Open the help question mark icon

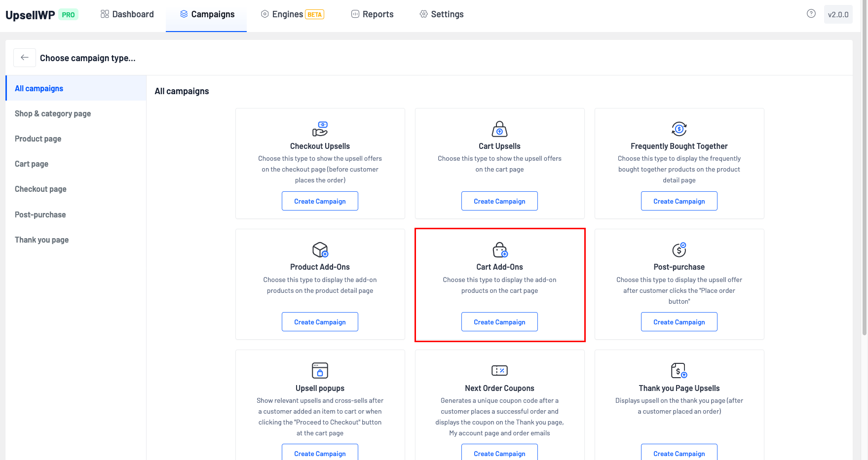pyautogui.click(x=811, y=14)
